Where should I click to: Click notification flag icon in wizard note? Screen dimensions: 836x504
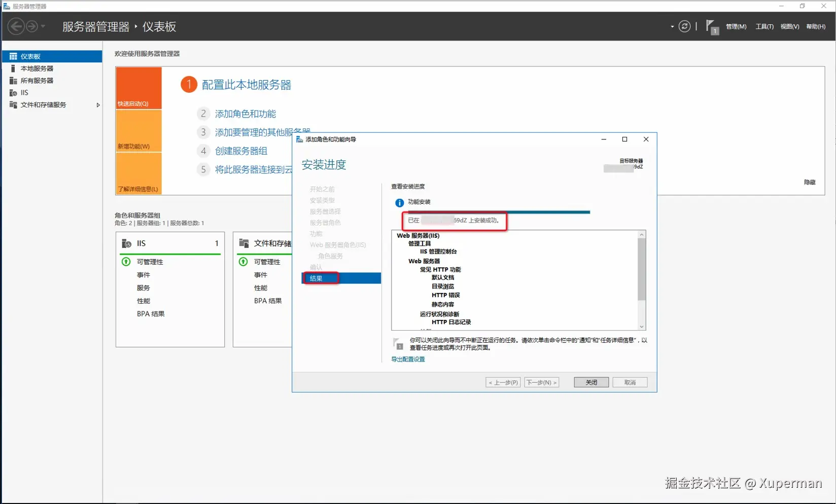coord(398,344)
